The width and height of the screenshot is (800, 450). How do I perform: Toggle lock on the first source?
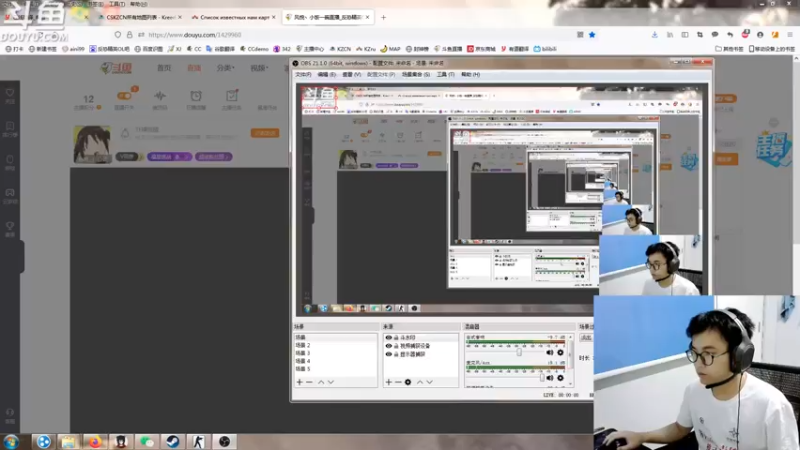(396, 338)
